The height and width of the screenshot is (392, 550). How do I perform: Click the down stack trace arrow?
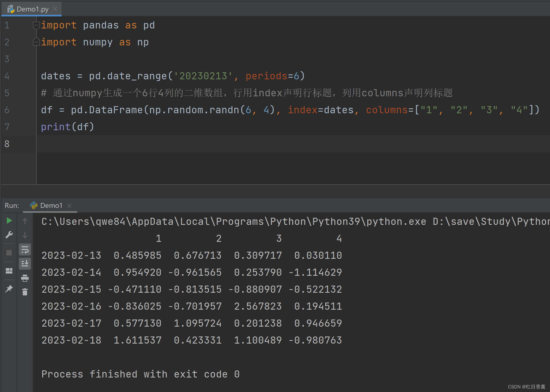25,235
